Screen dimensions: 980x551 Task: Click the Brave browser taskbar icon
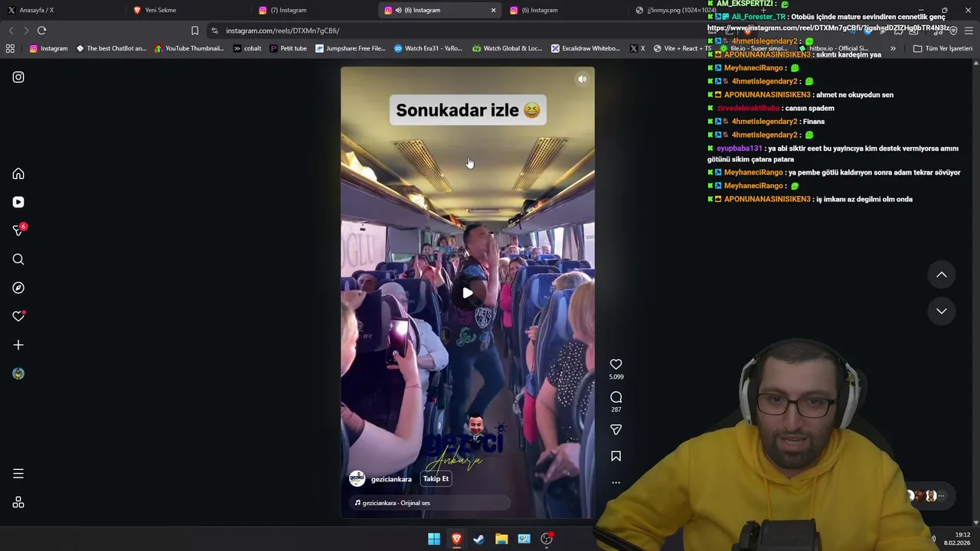(456, 539)
